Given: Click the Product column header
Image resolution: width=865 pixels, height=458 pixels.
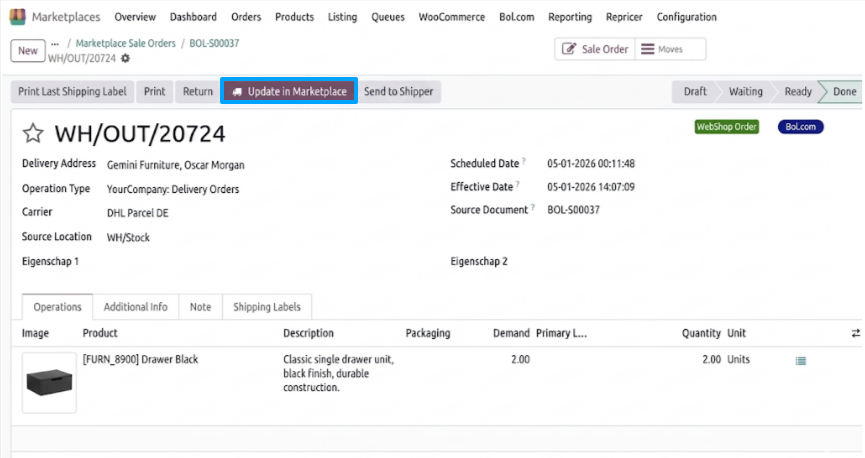Looking at the screenshot, I should pyautogui.click(x=100, y=333).
